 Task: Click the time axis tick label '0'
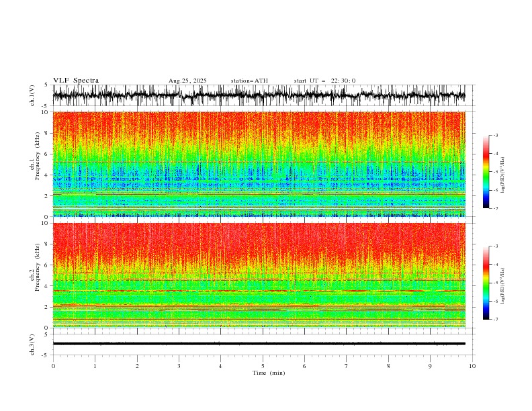pos(53,366)
